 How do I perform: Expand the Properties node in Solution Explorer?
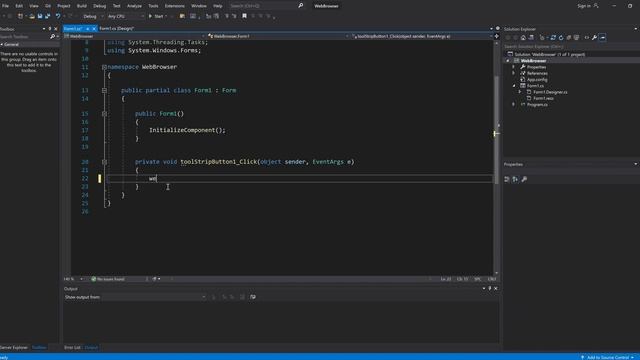514,67
